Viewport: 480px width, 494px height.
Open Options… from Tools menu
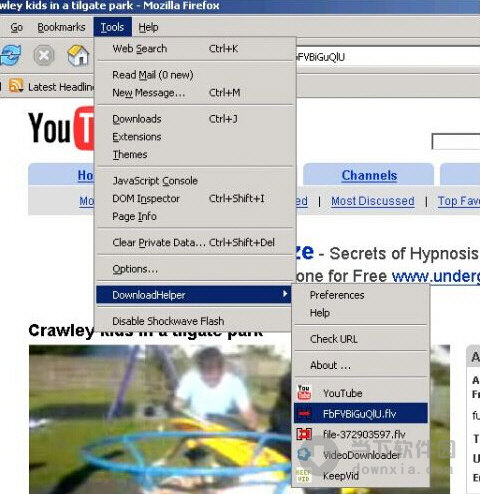tap(195, 269)
